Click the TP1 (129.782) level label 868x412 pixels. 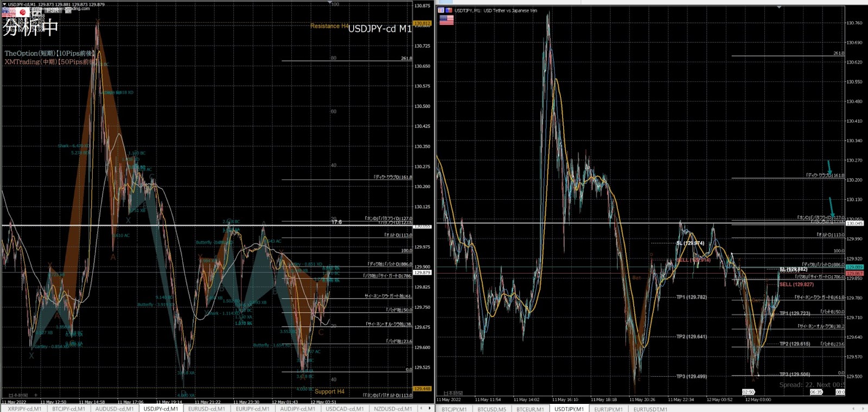(691, 297)
